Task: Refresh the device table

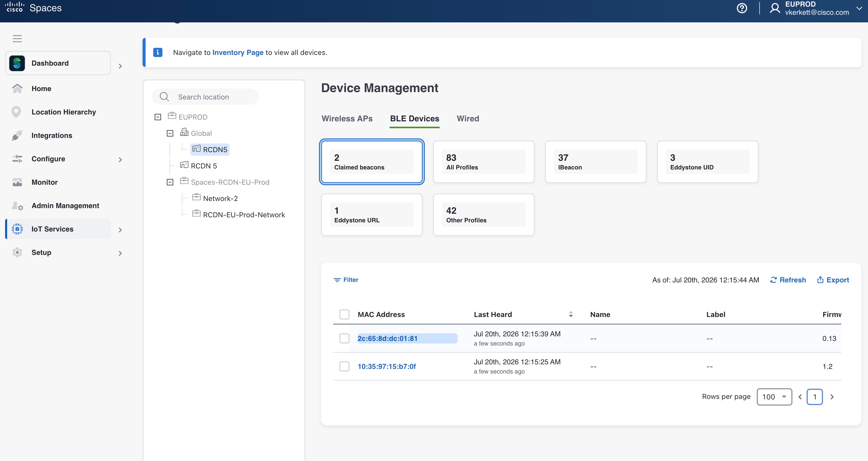Action: click(788, 280)
